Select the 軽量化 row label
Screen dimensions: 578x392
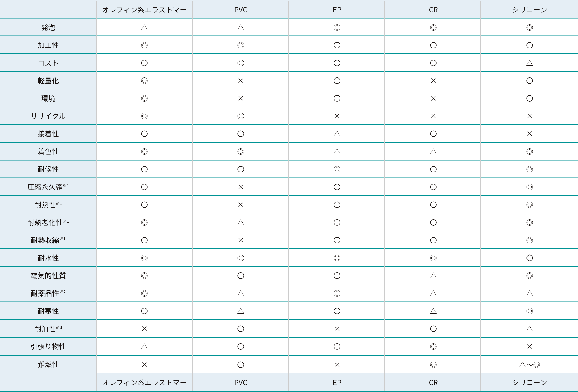(48, 81)
